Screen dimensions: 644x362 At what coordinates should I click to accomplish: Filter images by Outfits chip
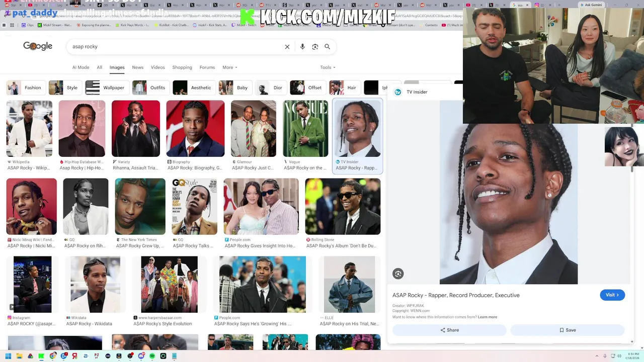[x=150, y=87]
